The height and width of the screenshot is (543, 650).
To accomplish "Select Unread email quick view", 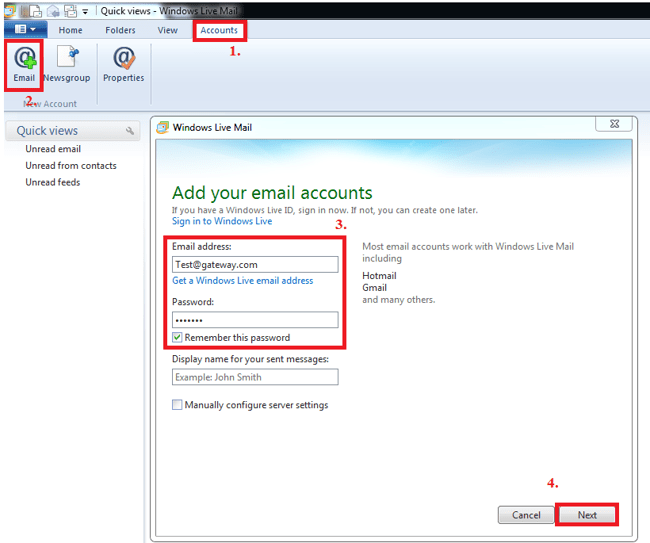I will tap(53, 149).
